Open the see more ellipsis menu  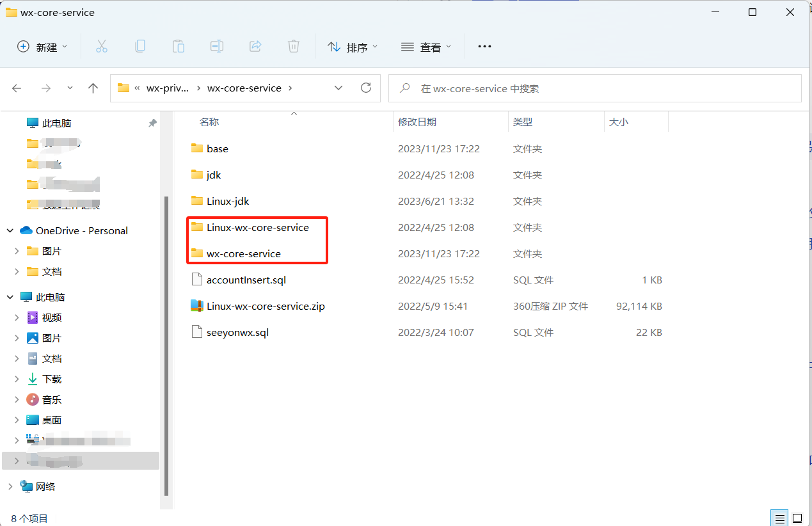click(x=484, y=47)
